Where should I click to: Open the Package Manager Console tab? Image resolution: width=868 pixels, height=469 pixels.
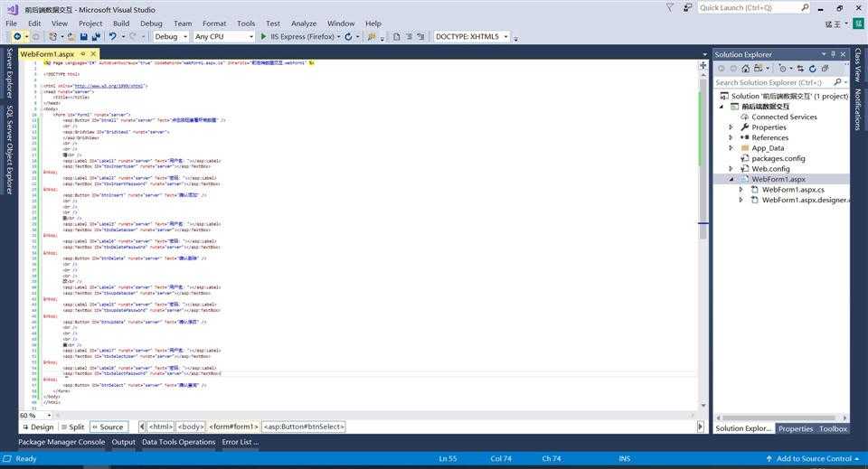pyautogui.click(x=61, y=442)
